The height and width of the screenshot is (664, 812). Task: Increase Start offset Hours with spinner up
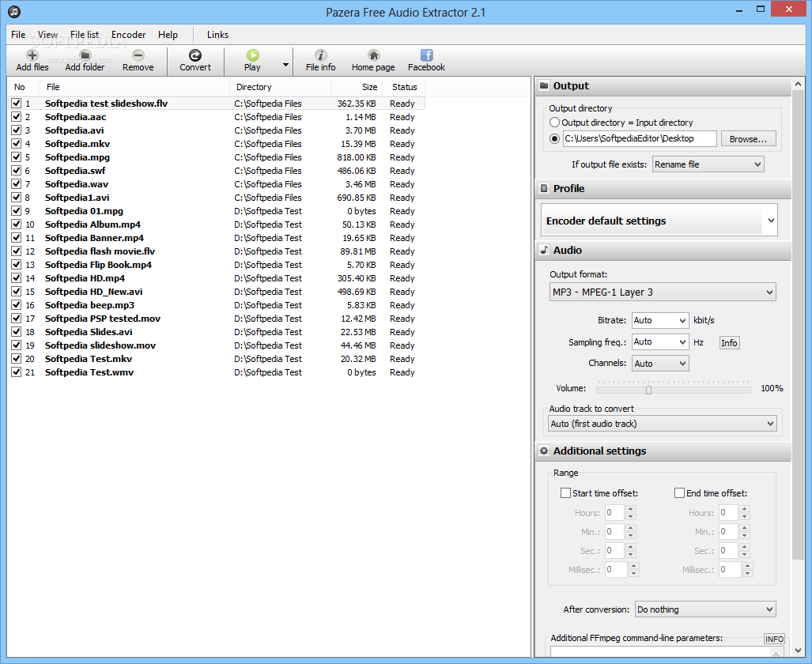pyautogui.click(x=631, y=509)
